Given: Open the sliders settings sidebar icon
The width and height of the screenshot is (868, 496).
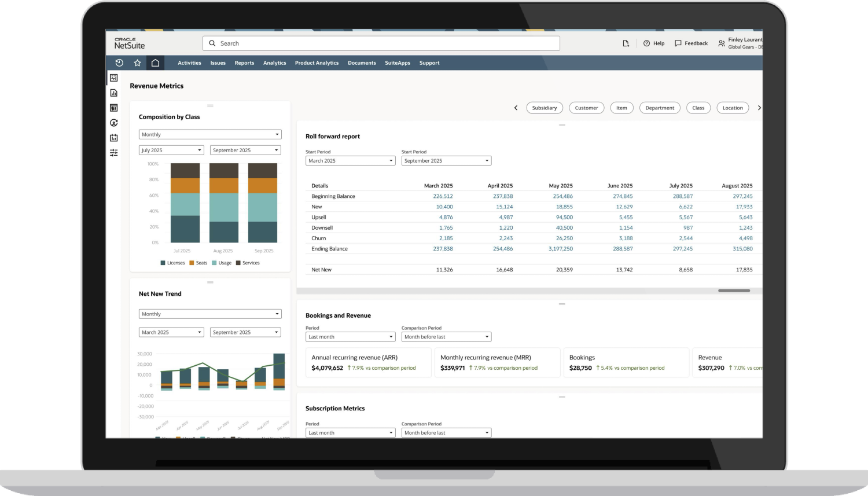Looking at the screenshot, I should (x=114, y=153).
